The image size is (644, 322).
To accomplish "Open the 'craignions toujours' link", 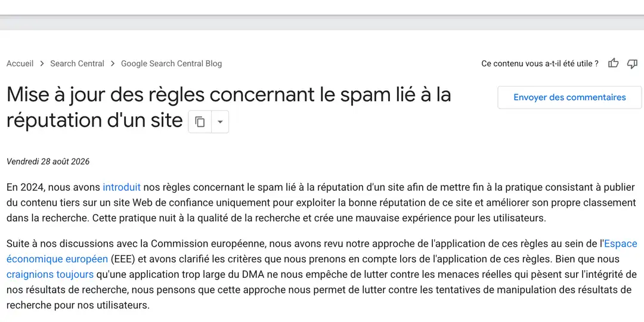I will pyautogui.click(x=50, y=274).
